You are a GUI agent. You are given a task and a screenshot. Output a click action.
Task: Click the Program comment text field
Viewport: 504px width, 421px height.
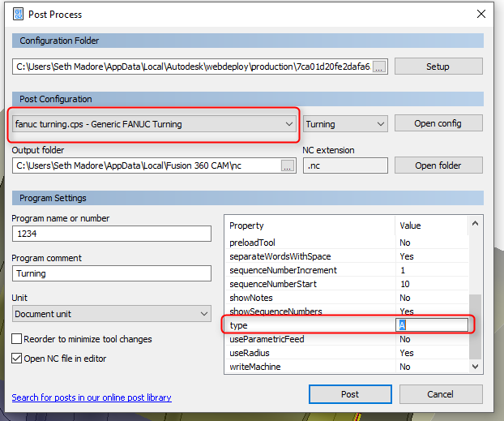tap(112, 273)
